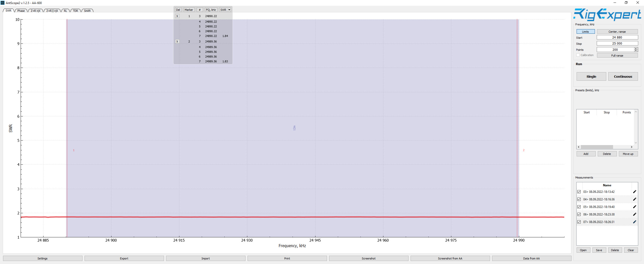This screenshot has width=644, height=264.
Task: Uncheck measurement 06> 08.09.2022-18:23:38
Action: [579, 214]
